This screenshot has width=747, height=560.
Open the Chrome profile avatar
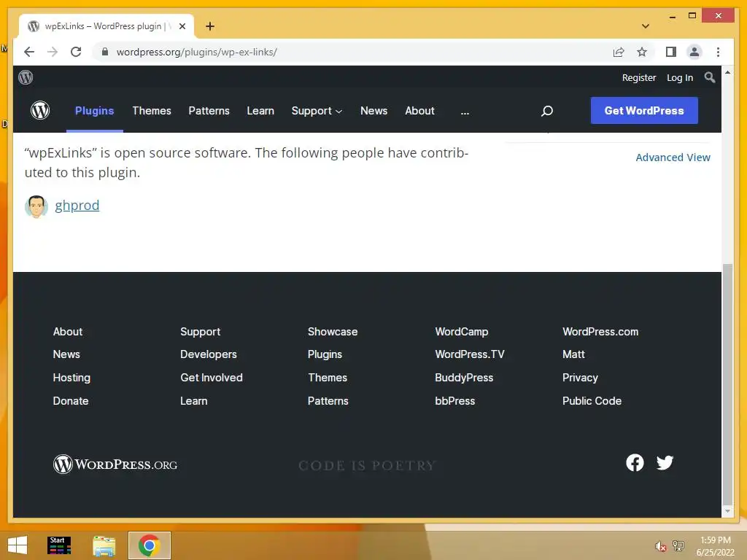(x=694, y=52)
